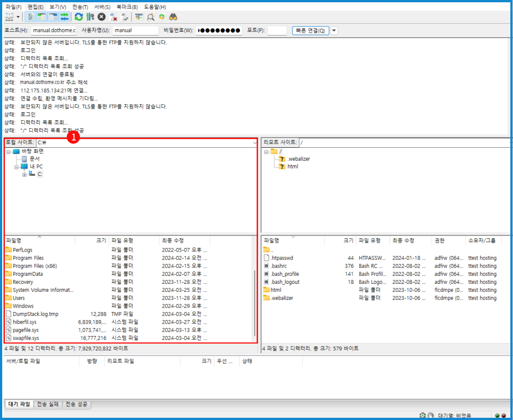
Task: Click the green status indicator at bottom right
Action: [497, 416]
